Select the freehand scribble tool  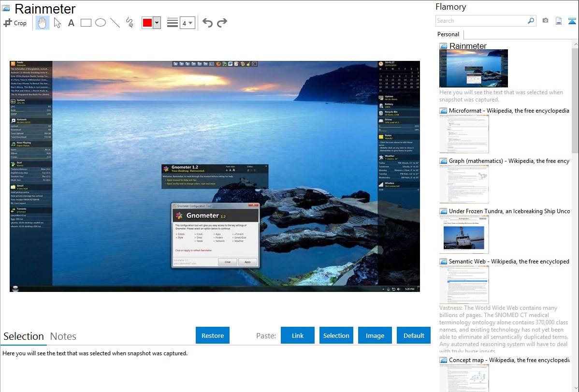[130, 23]
